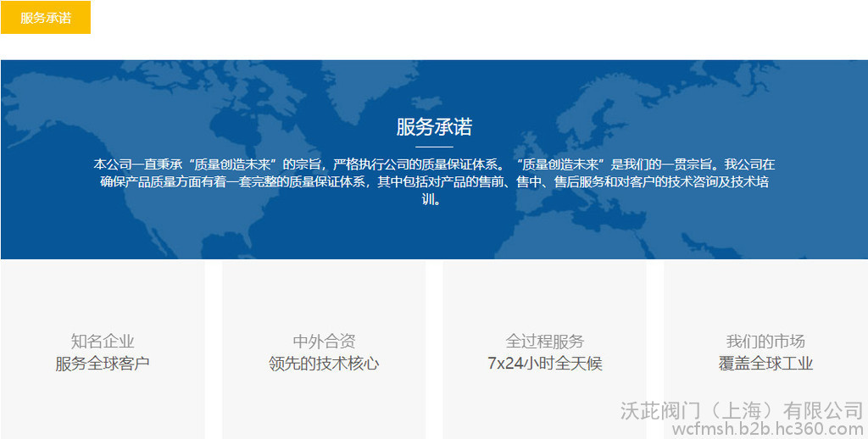Open the first gray card about 知名企业

coord(103,297)
